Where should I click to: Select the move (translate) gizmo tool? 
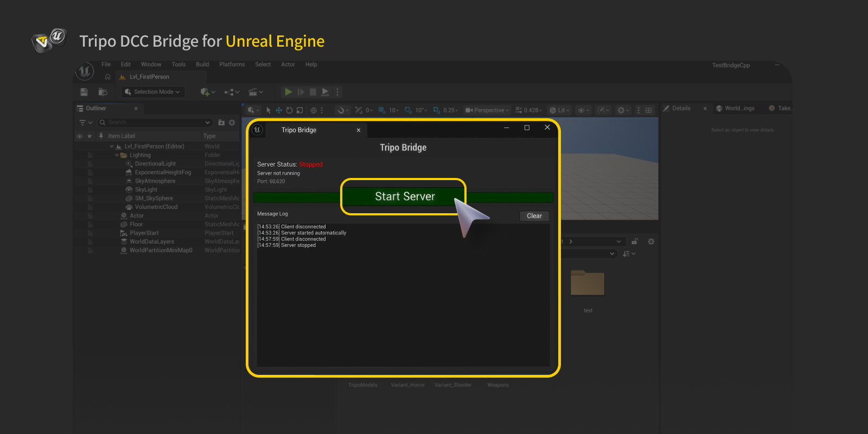pos(279,110)
